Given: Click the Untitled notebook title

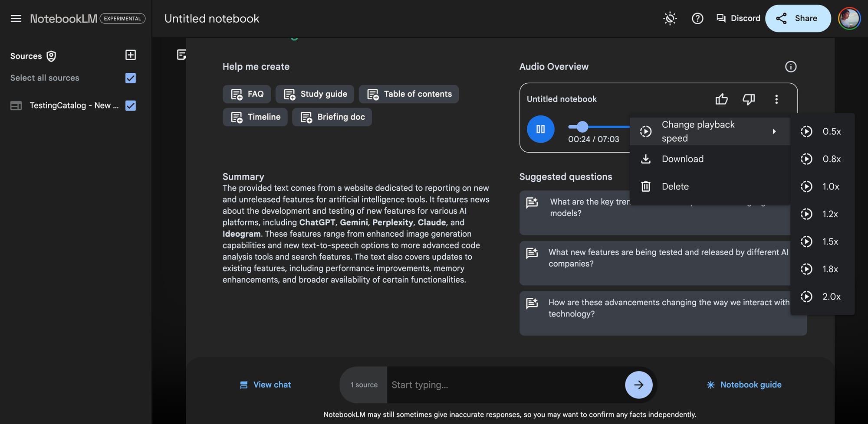Looking at the screenshot, I should coord(212,19).
